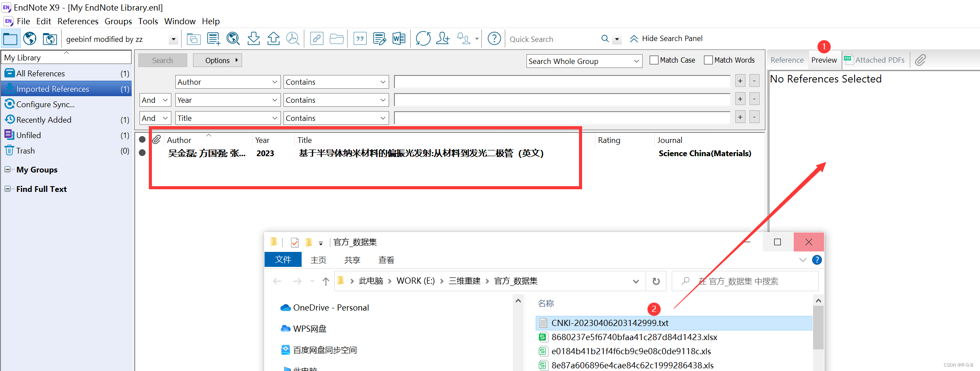Select Integrated Library and Online Search Mode icon
Viewport: 980px width, 371px height.
click(50, 39)
